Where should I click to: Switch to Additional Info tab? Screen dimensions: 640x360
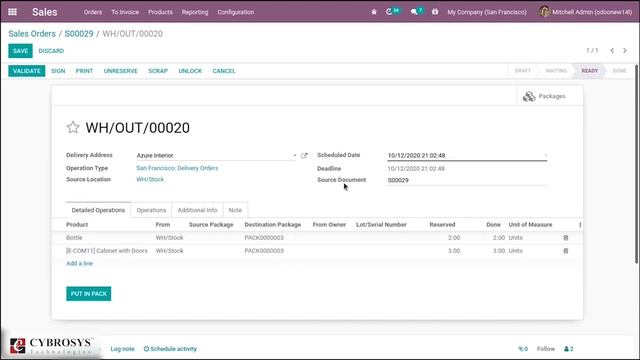[197, 210]
